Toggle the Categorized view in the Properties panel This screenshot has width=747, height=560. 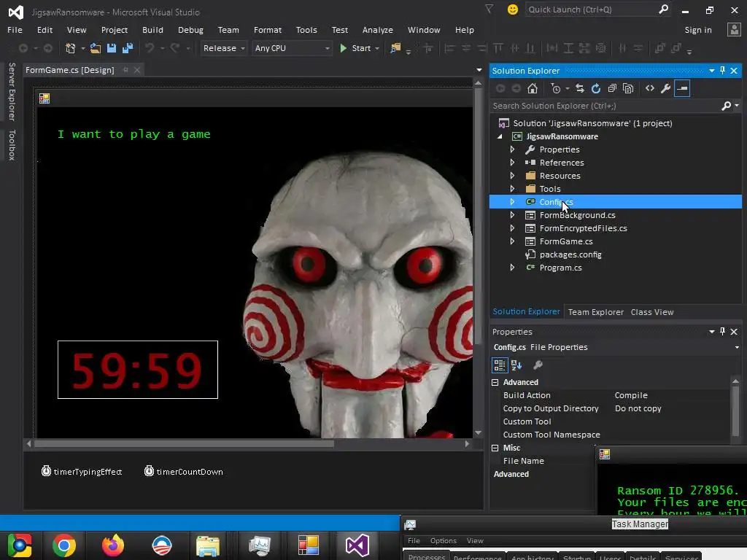tap(500, 365)
